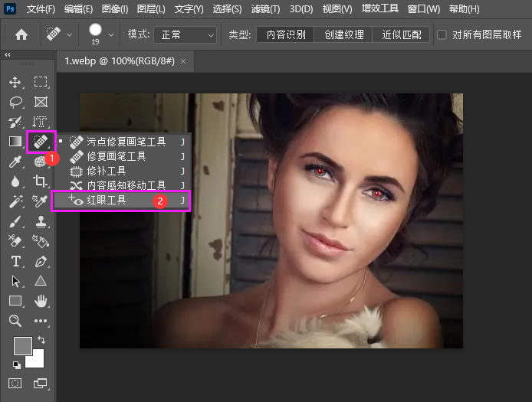Select 污点修复画笔工具 in the flyout

pyautogui.click(x=123, y=142)
